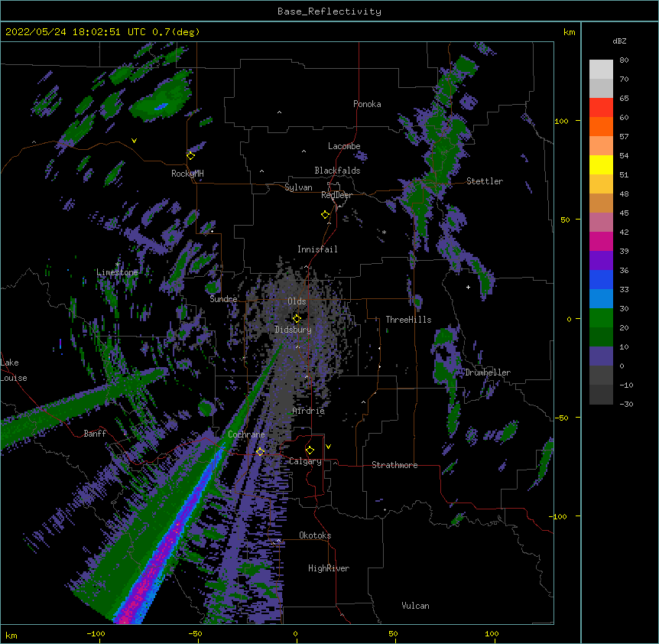
Task: Select the yellow diamond marker above Calgary label
Action: [x=310, y=450]
